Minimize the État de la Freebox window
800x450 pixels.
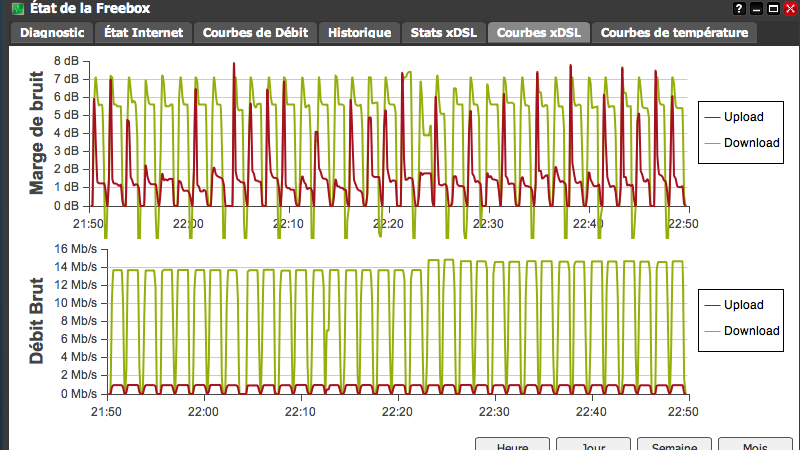[x=756, y=8]
